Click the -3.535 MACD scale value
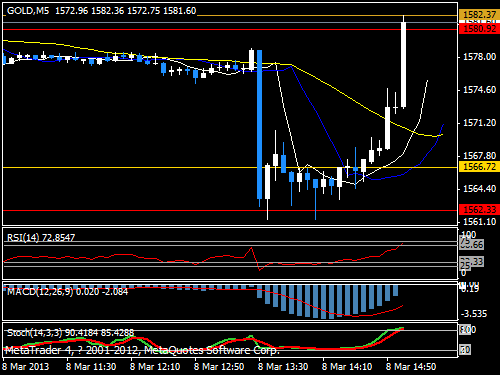This screenshot has width=500, height=375. click(475, 314)
